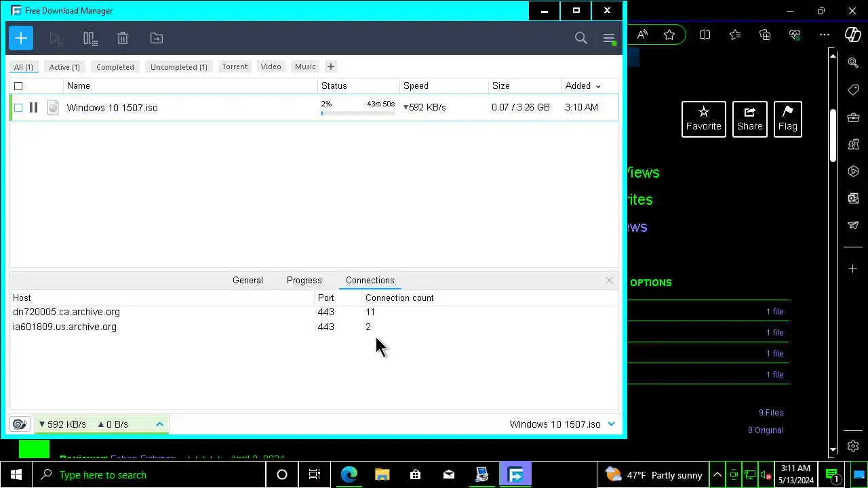This screenshot has width=868, height=488.
Task: Check the Windows 10 1507.iso row checkbox
Action: [x=18, y=107]
